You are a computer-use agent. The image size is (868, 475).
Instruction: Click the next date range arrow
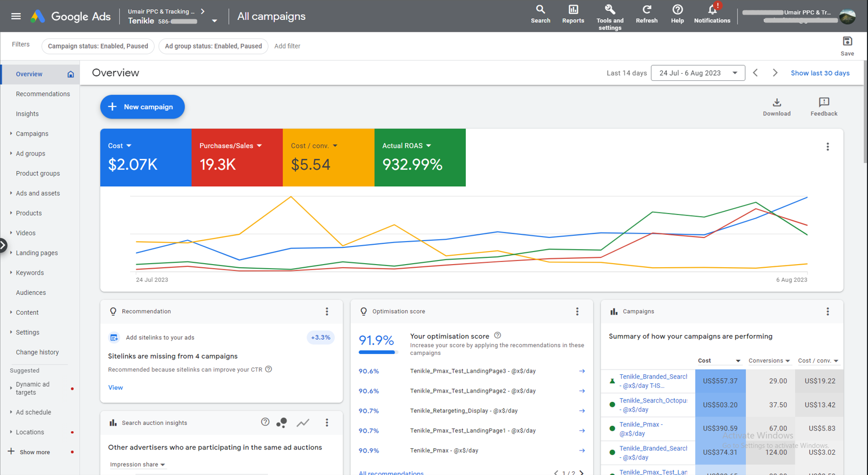[775, 73]
